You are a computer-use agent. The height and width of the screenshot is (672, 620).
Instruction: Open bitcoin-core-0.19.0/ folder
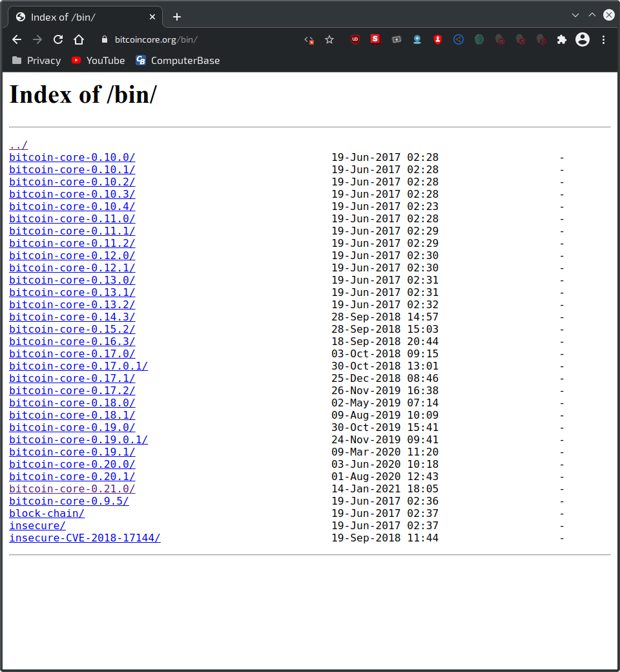pos(72,428)
